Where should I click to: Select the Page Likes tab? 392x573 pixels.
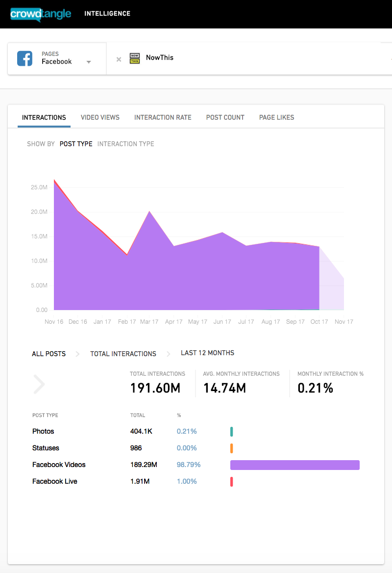(276, 118)
